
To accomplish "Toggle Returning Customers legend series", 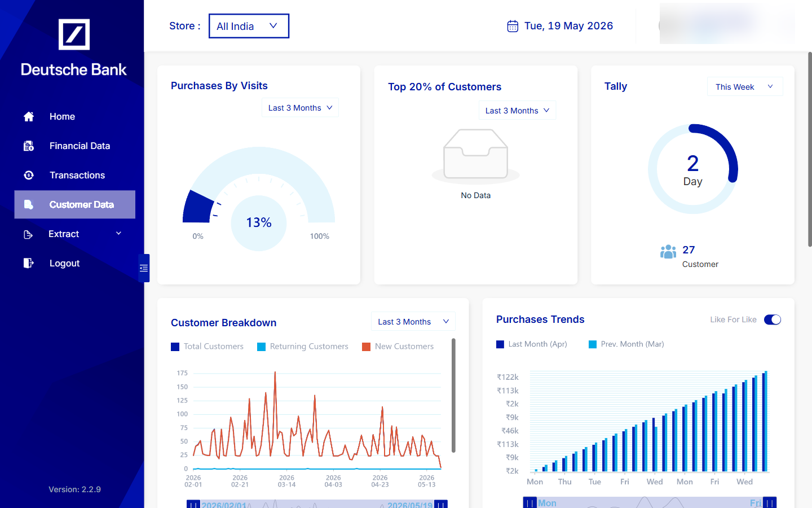I will [x=303, y=347].
